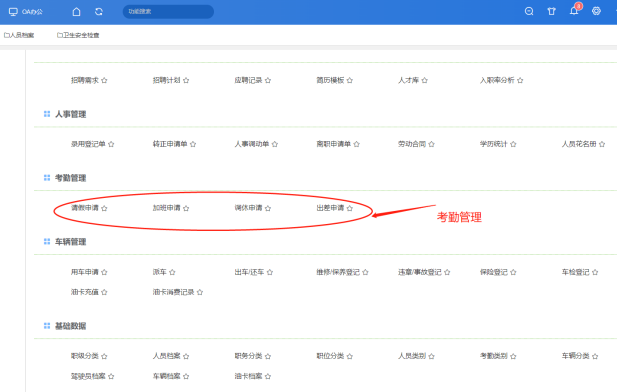Image resolution: width=617 pixels, height=392 pixels.
Task: Toggle favorite star for 违章/事故登记
Action: coord(447,272)
